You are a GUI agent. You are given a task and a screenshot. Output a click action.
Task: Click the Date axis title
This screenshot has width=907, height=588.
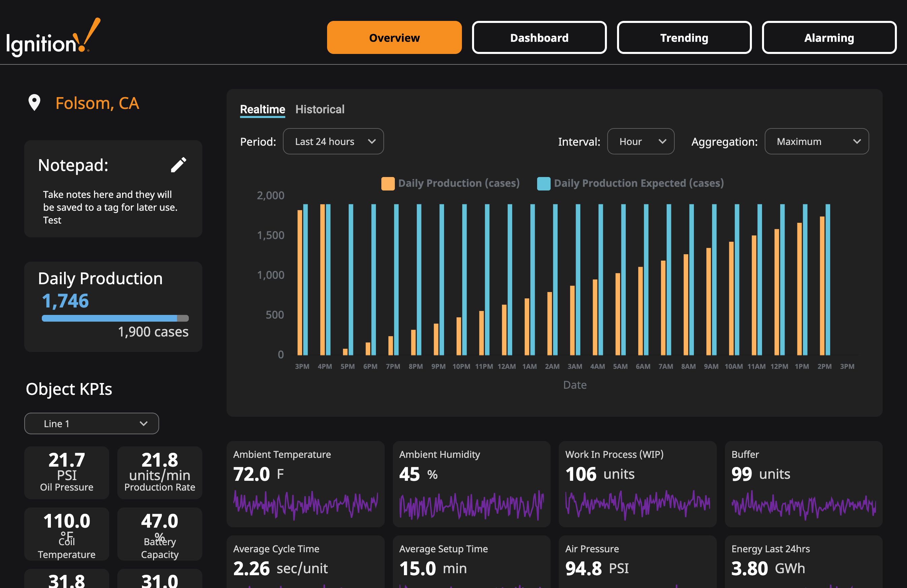[x=575, y=385]
